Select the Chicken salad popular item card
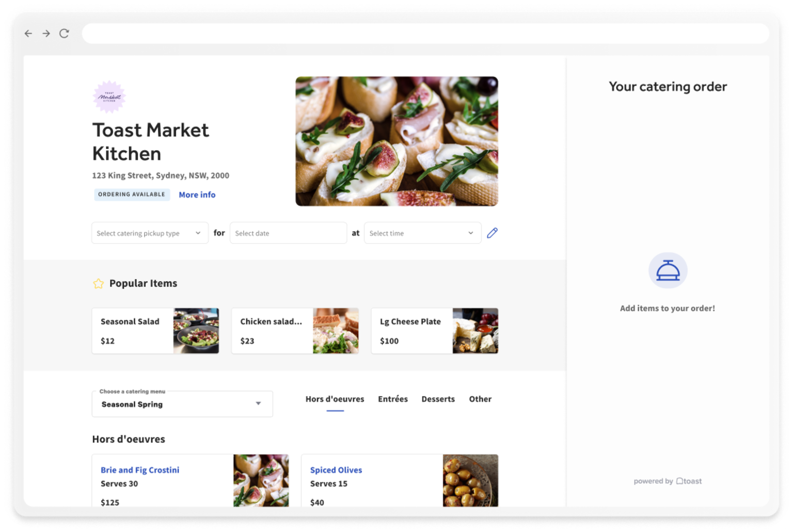The image size is (793, 532). coord(295,331)
